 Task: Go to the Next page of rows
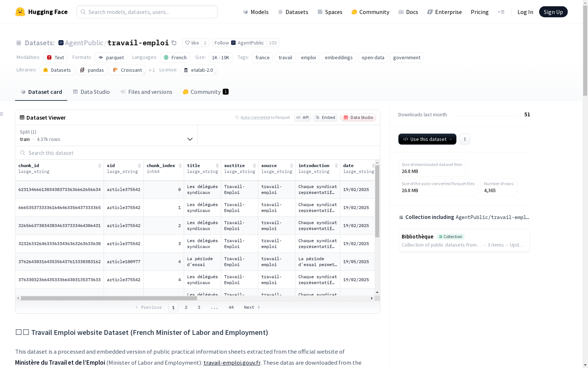[252, 307]
